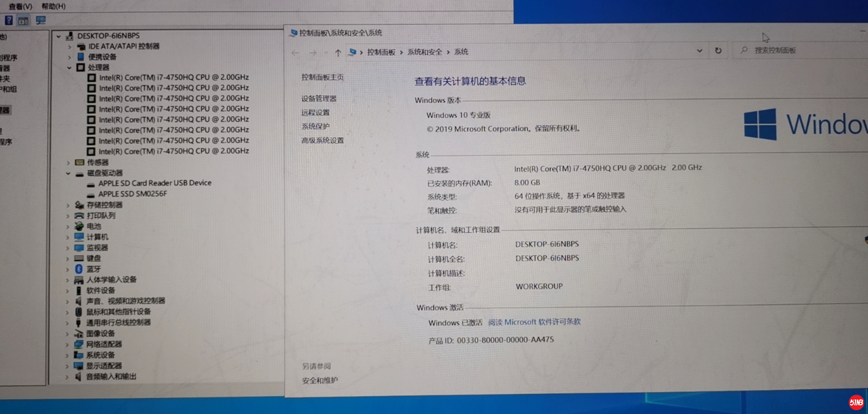868x414 pixels.
Task: Click the back arrow in control panel
Action: point(295,53)
